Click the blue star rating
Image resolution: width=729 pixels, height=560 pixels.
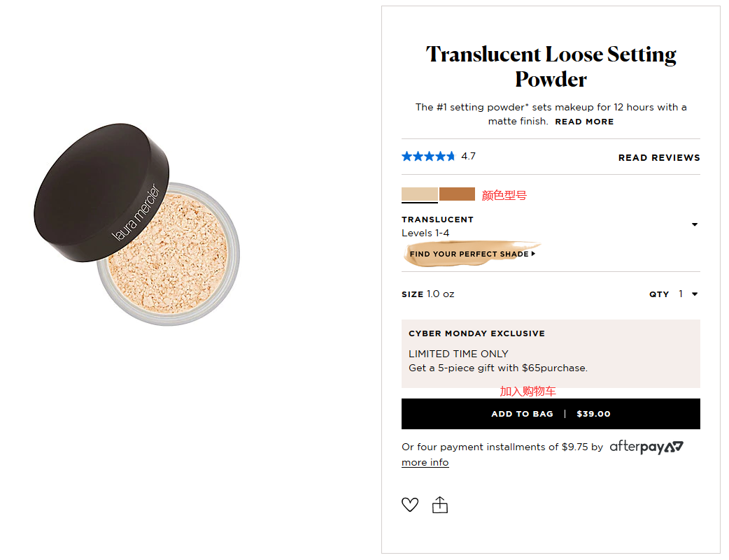pos(428,157)
